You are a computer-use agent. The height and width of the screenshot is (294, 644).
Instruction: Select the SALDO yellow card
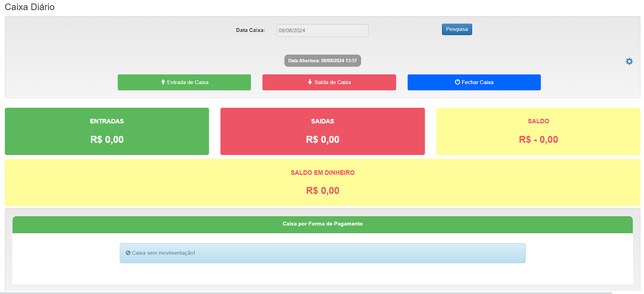point(538,131)
